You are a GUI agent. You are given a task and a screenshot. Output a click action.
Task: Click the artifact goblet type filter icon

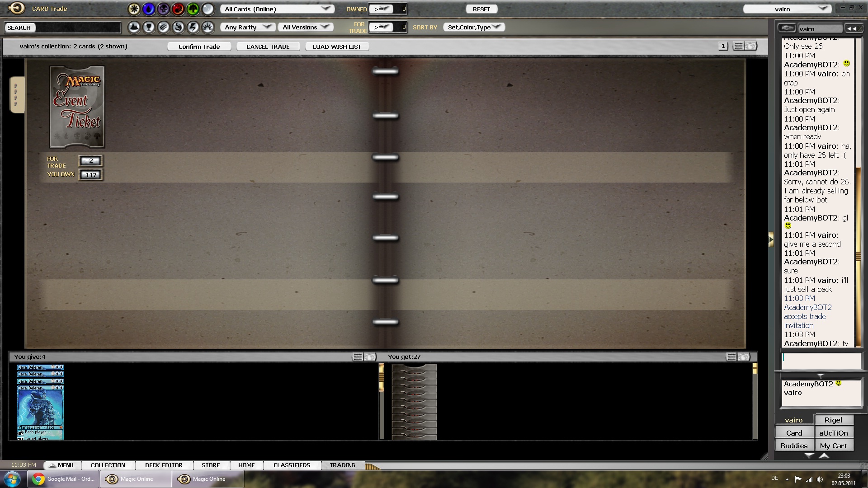tap(149, 28)
